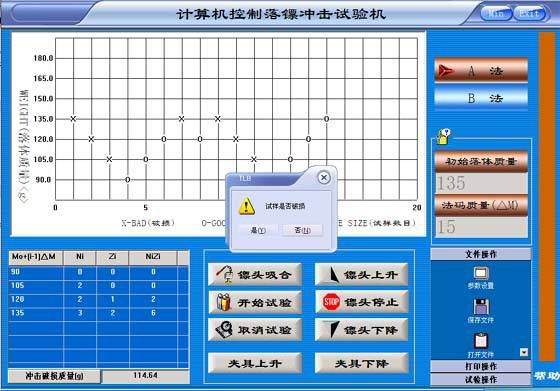
Task: Expand the 试验操作 panel section
Action: point(481,379)
